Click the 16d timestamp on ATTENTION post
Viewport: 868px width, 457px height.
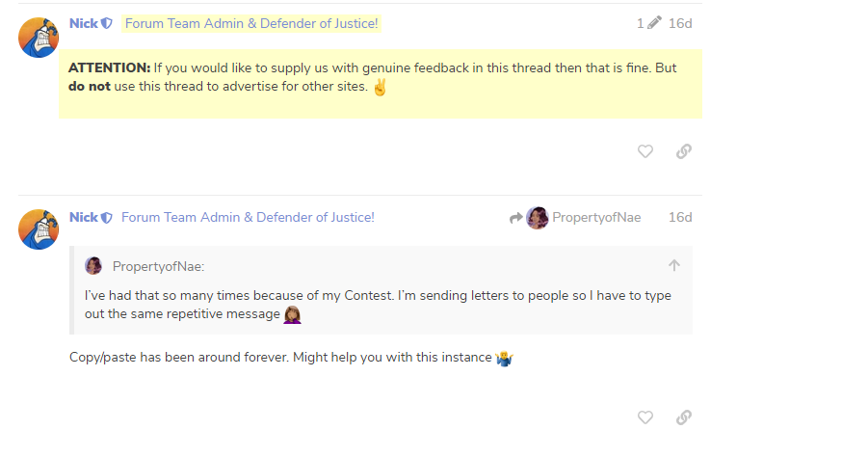click(x=680, y=23)
